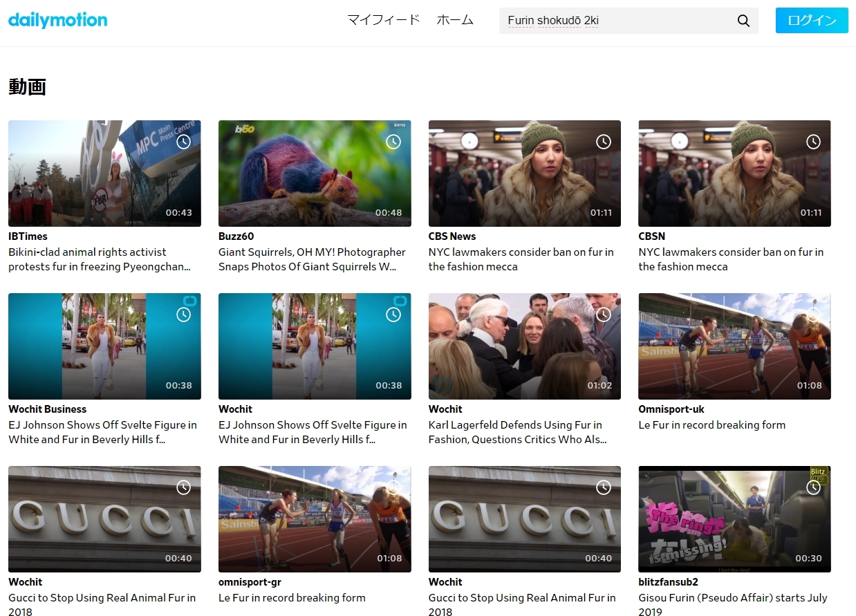
Task: Open CBSN 'NYC lawmakers consider ban' title
Action: click(x=731, y=259)
